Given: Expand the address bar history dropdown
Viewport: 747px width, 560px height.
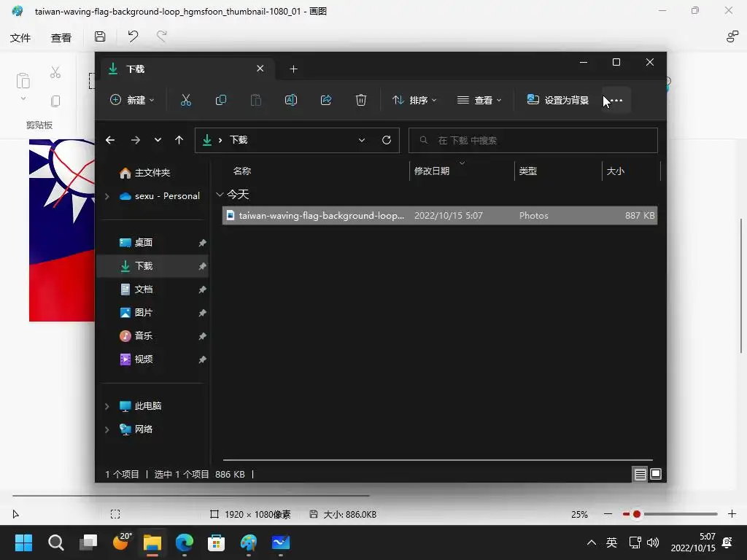Looking at the screenshot, I should coord(362,140).
